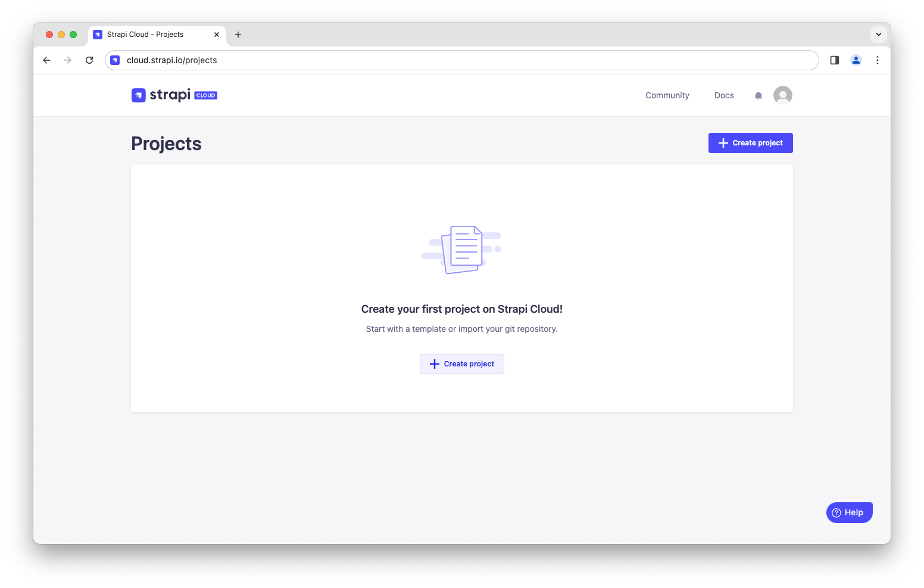Open Chrome's three-dot menu

[x=877, y=60]
